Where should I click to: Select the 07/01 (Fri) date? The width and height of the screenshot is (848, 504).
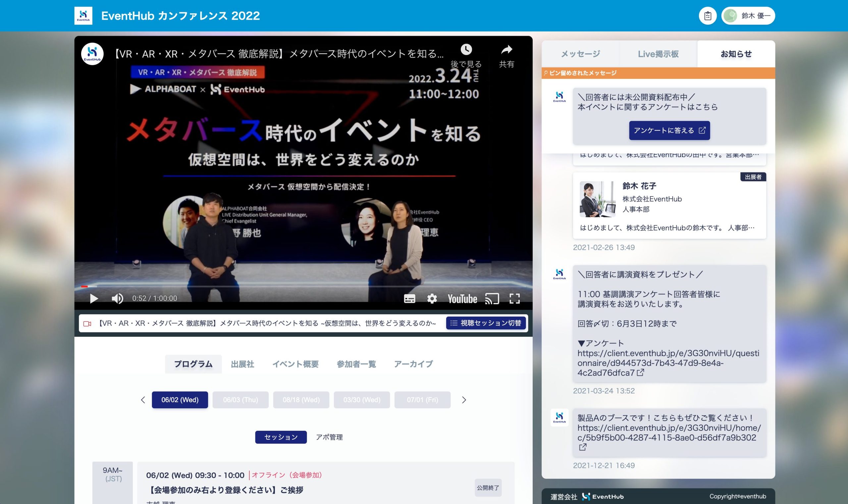422,400
